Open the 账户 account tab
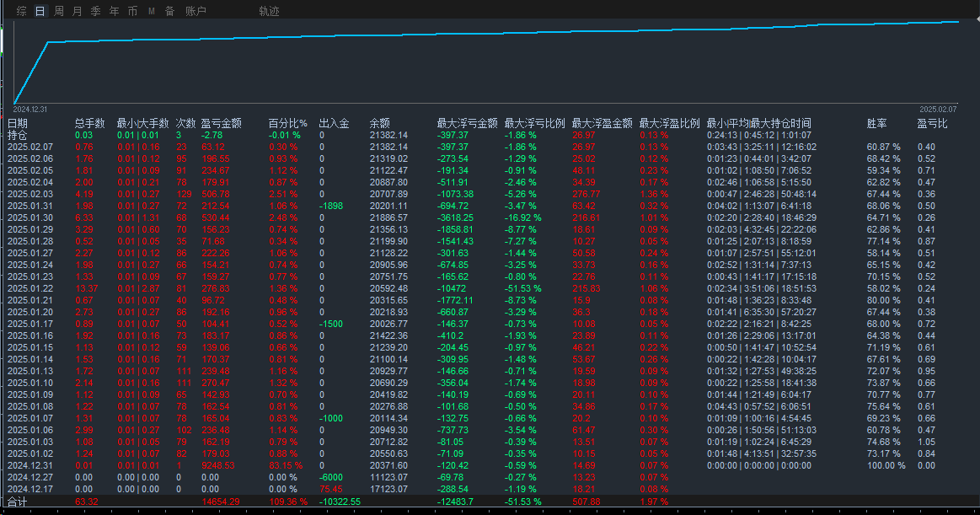Viewport: 980px width, 515px height. [x=195, y=11]
